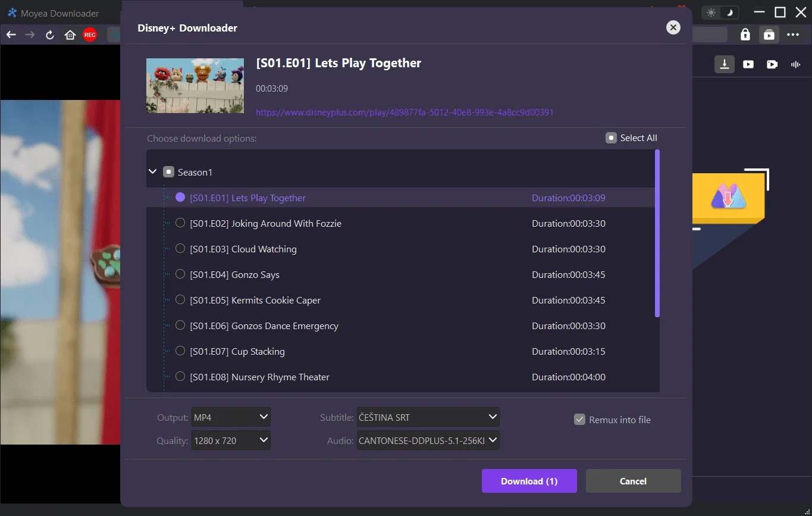The image size is (812, 516).
Task: Go to home page icon
Action: pyautogui.click(x=70, y=35)
